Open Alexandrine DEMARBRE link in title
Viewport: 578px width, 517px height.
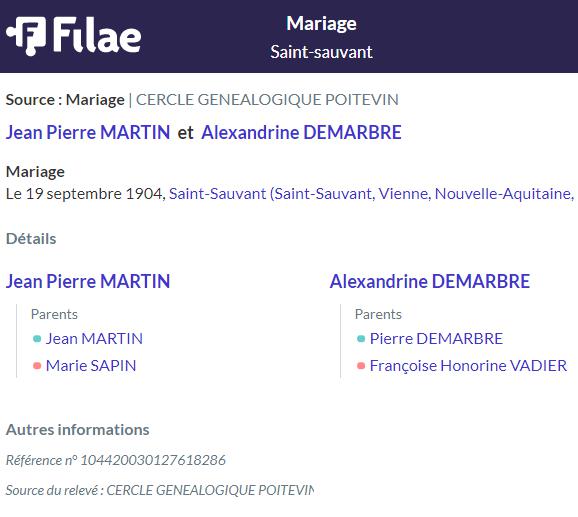(301, 132)
